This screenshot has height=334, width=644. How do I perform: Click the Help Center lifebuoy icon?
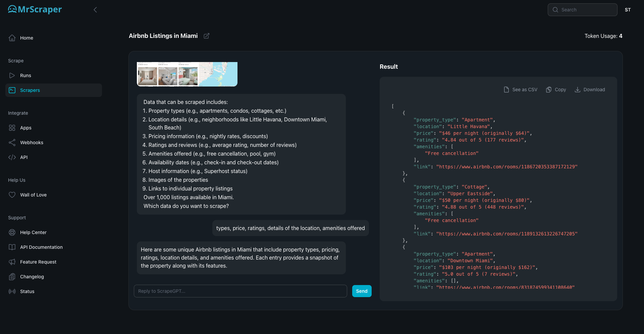pyautogui.click(x=12, y=232)
